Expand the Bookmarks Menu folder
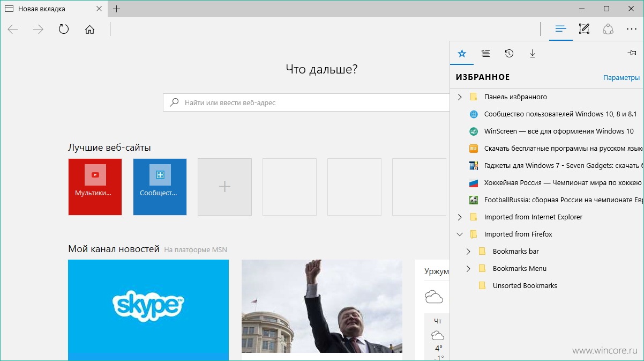This screenshot has height=361, width=644. point(468,269)
